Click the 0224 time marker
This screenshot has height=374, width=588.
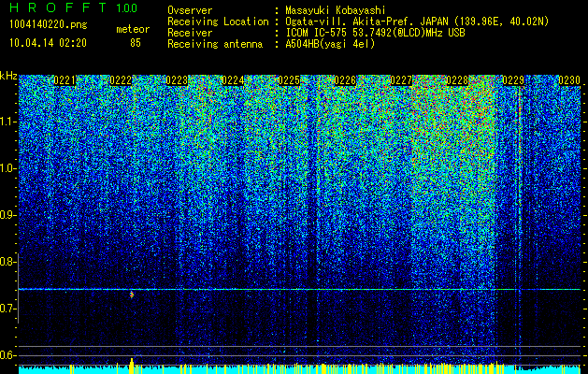(233, 80)
